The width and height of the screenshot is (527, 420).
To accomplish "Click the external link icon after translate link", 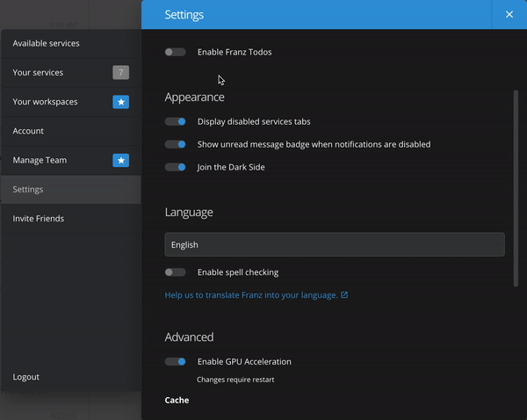I will (344, 295).
